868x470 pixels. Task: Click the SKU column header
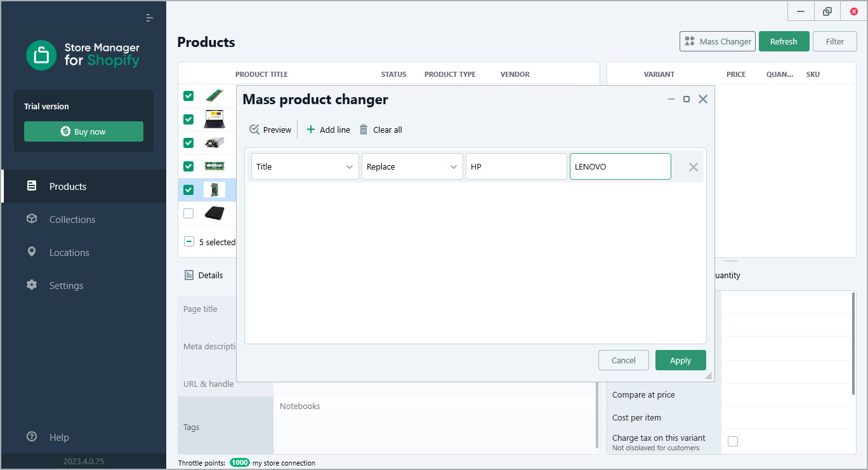click(813, 74)
